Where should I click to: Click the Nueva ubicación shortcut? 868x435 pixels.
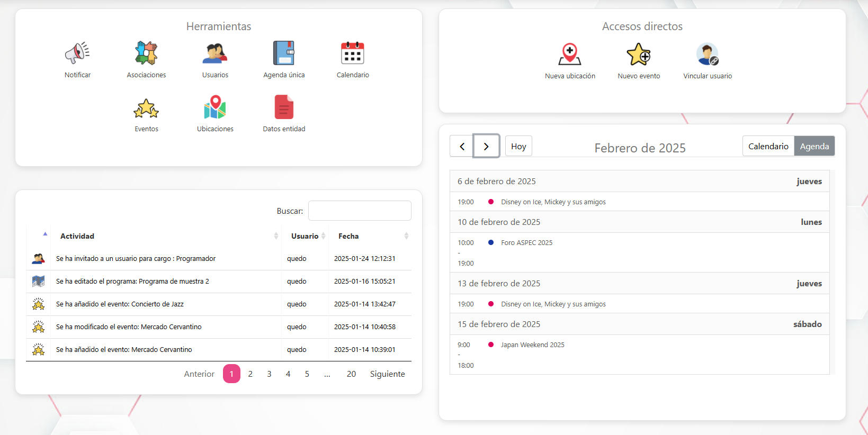570,55
